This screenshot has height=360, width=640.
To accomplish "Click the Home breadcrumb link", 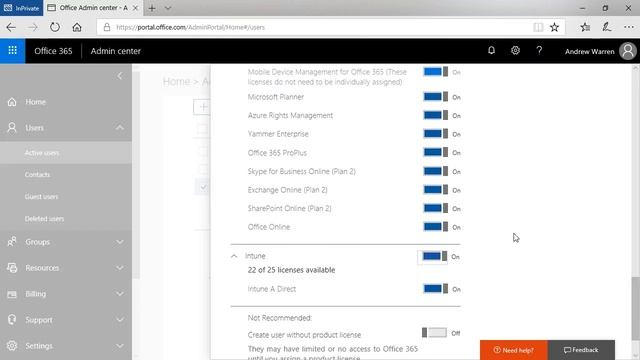I will (176, 82).
